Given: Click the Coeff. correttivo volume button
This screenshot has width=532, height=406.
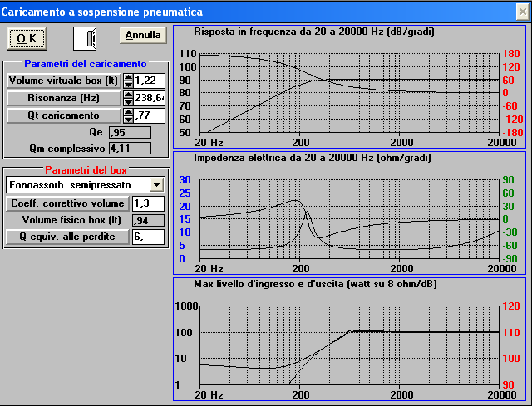Looking at the screenshot, I should tap(67, 203).
